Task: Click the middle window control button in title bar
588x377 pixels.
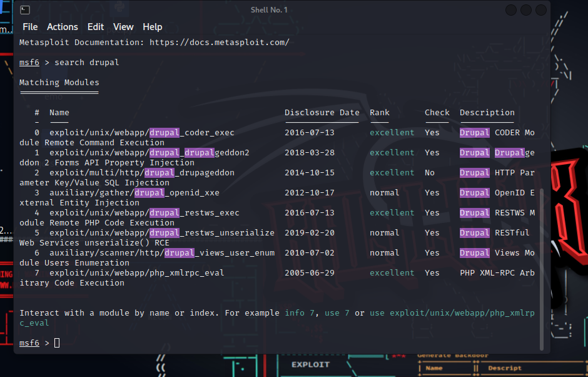Action: (x=525, y=10)
